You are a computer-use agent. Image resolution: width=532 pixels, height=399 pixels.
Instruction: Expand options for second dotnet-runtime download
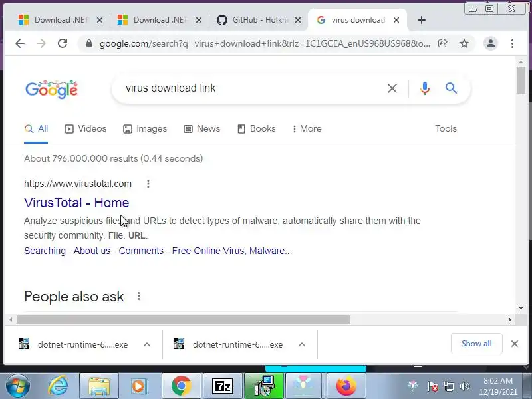pyautogui.click(x=302, y=344)
